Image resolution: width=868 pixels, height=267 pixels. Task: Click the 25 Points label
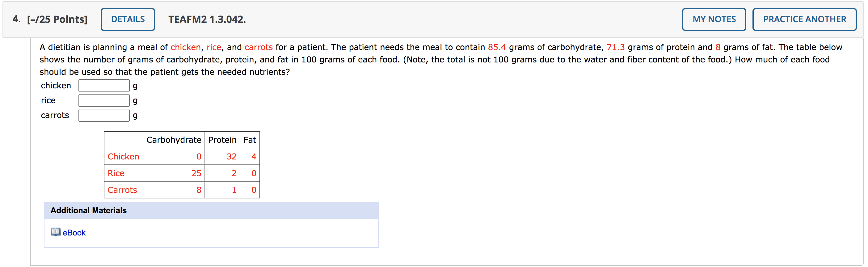pos(57,19)
